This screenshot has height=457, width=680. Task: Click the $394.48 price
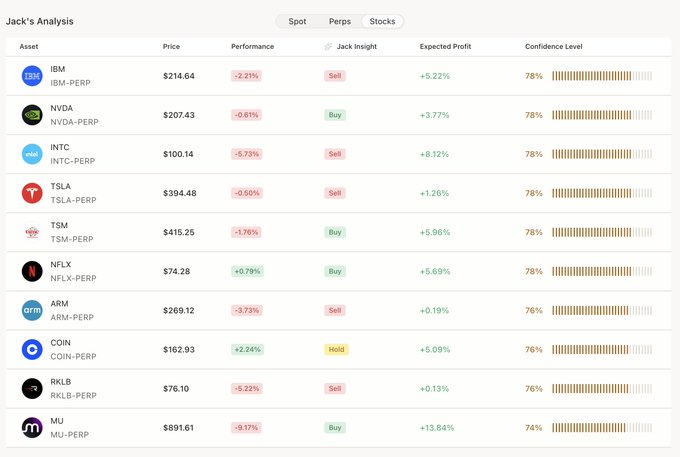point(180,193)
